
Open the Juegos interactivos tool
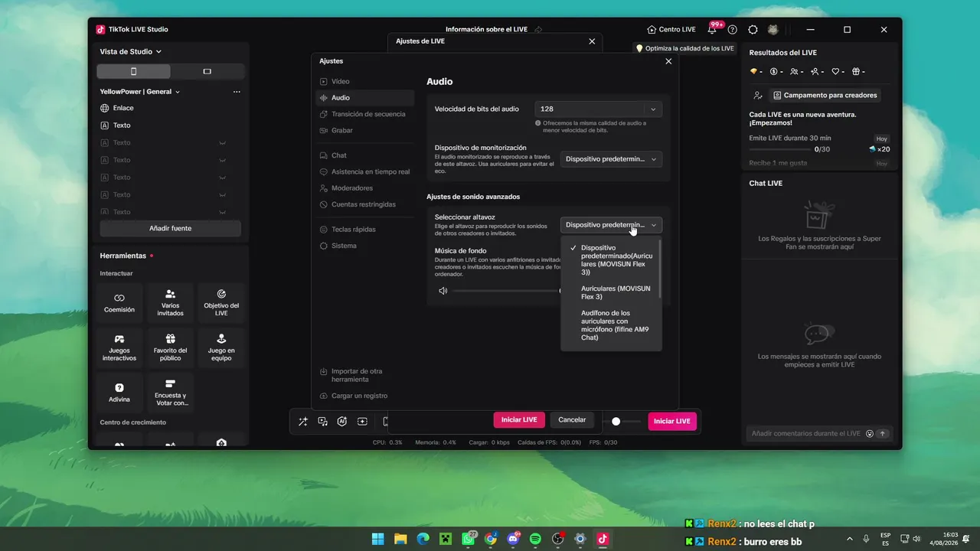pos(119,348)
